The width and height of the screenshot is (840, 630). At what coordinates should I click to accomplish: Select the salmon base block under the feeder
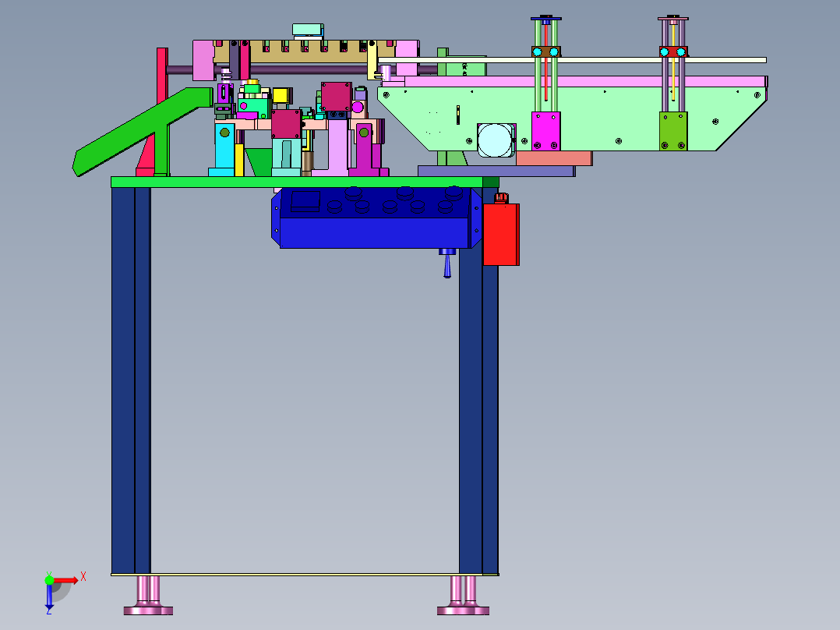pos(555,158)
